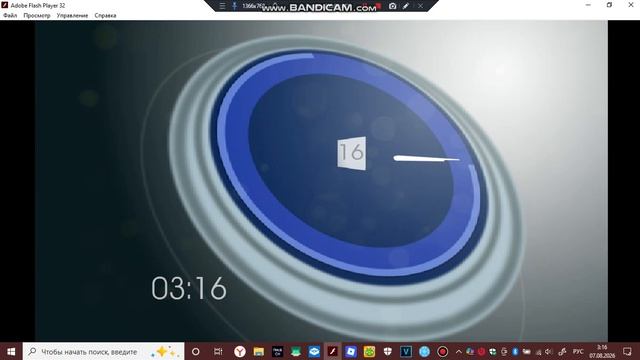The image size is (640, 360).
Task: Open the clock and date flyout
Action: [602, 351]
